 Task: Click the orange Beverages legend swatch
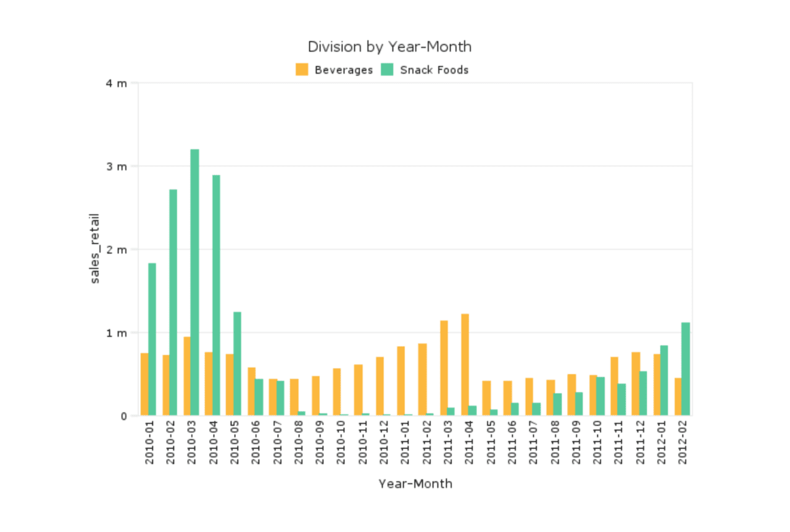pos(302,69)
